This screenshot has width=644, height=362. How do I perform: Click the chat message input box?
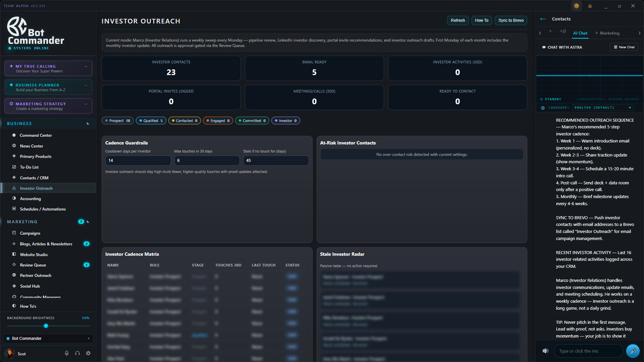(x=588, y=351)
